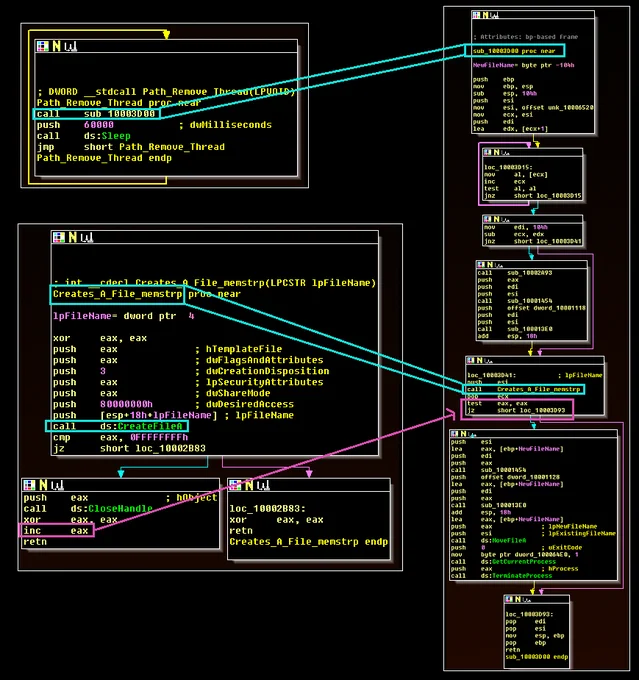Click 'push eax ; hObject' line
Image resolution: width=639 pixels, height=680 pixels.
point(120,498)
